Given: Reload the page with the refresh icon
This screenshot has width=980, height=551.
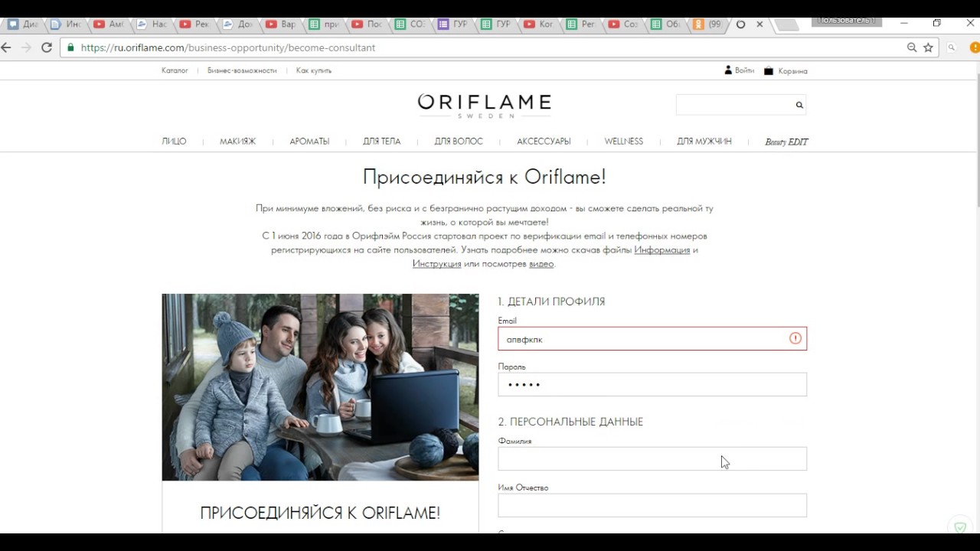Looking at the screenshot, I should pos(47,47).
